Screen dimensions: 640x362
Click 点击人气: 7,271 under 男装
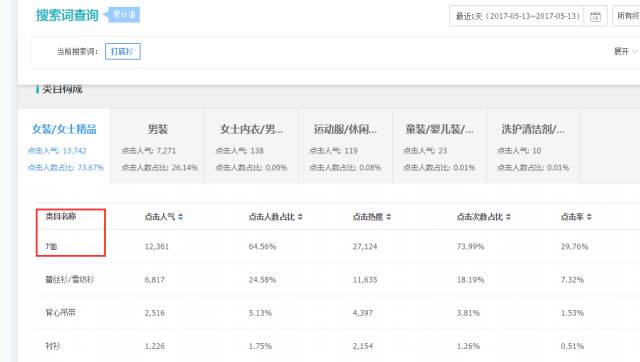(x=149, y=151)
